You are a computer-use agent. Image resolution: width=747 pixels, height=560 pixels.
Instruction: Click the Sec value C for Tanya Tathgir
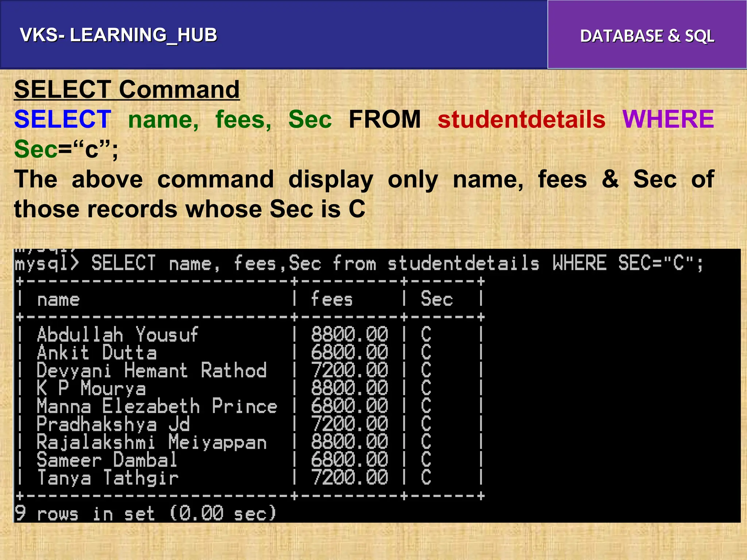point(426,477)
